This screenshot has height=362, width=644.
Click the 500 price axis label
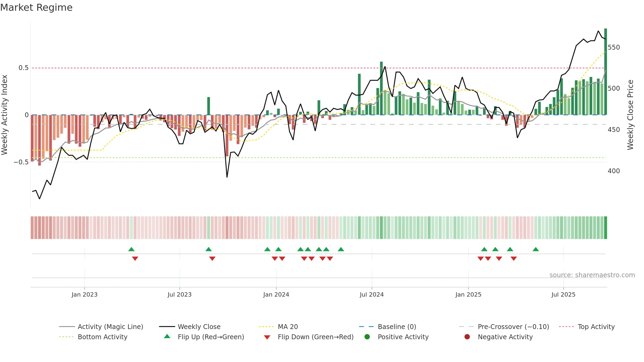[x=614, y=88]
